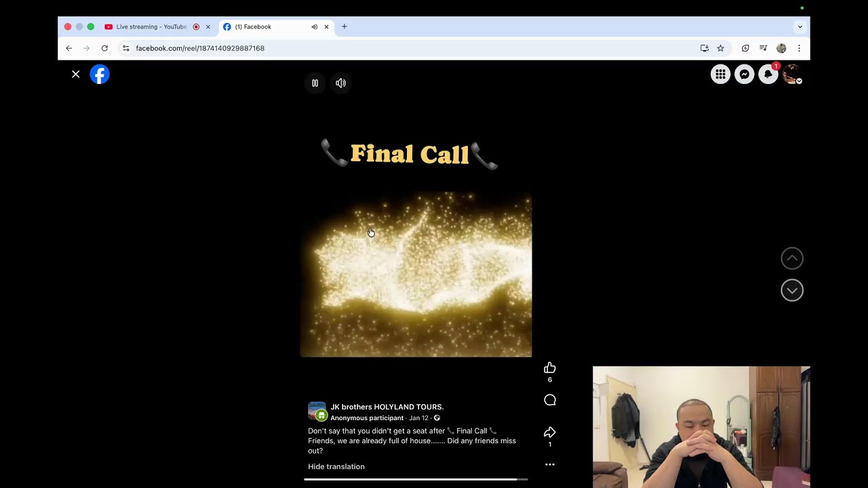Open the Facebook menu grid icon
Viewport: 868px width, 488px height.
720,75
